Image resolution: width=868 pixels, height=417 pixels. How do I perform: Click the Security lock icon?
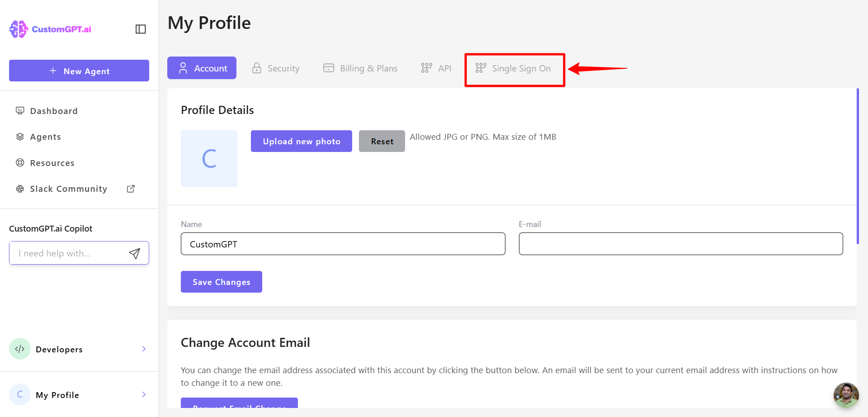click(x=257, y=68)
